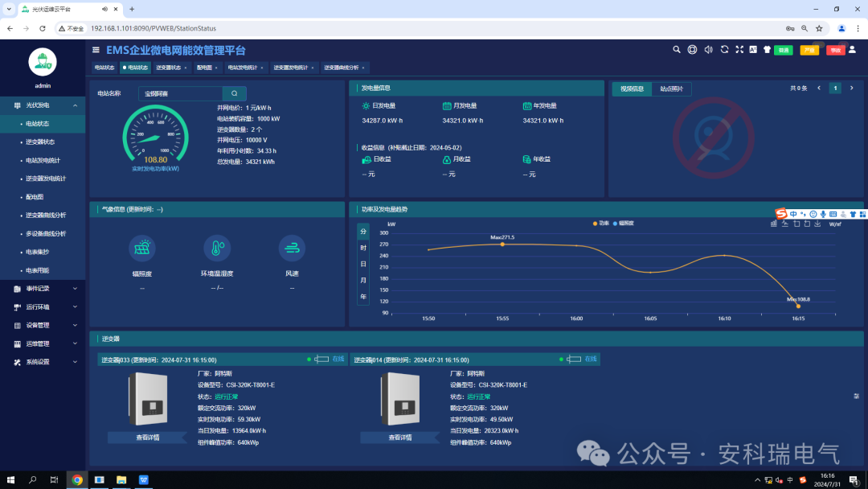Viewport: 868px width, 489px height.
Task: Open Windows Start menu
Action: click(10, 479)
